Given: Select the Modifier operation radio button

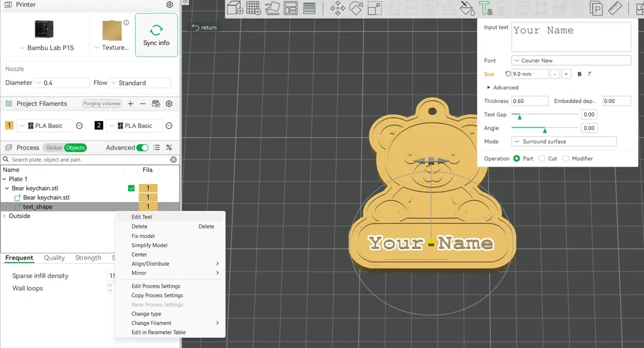Looking at the screenshot, I should coord(565,158).
